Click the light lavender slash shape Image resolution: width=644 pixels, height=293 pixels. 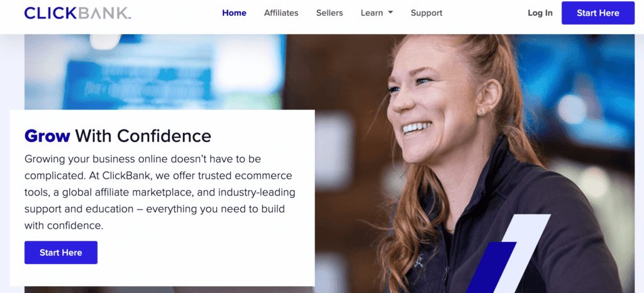click(521, 253)
